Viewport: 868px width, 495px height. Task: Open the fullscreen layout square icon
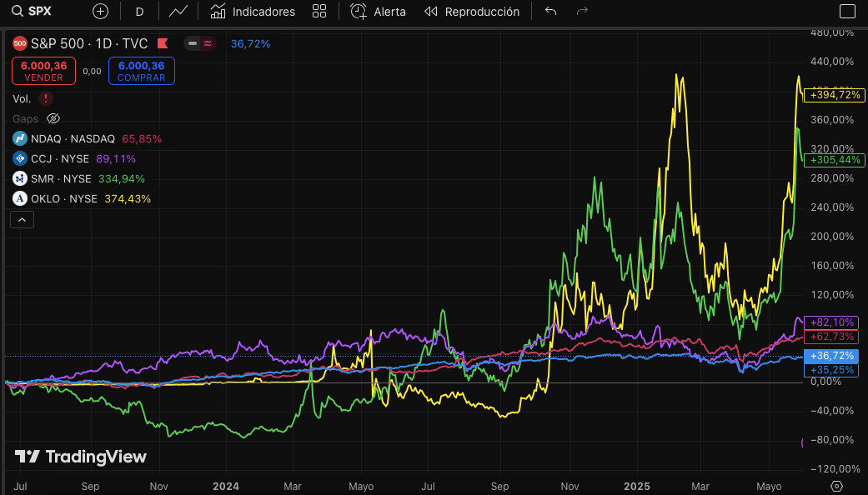click(x=846, y=12)
